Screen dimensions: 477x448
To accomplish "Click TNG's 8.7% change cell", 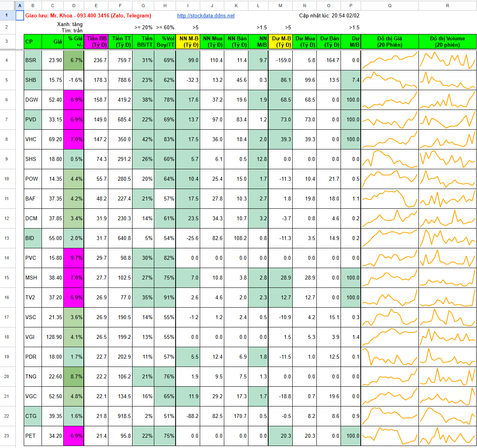I will point(74,376).
